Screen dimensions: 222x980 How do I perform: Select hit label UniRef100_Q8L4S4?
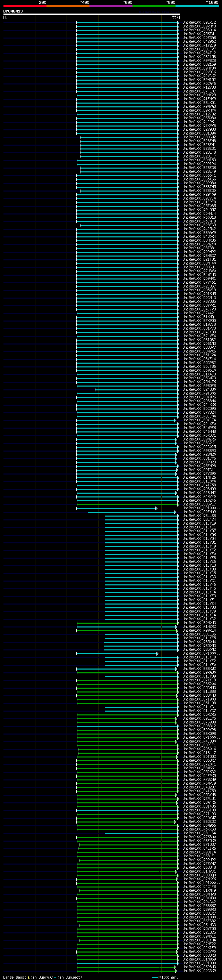pyautogui.click(x=199, y=520)
